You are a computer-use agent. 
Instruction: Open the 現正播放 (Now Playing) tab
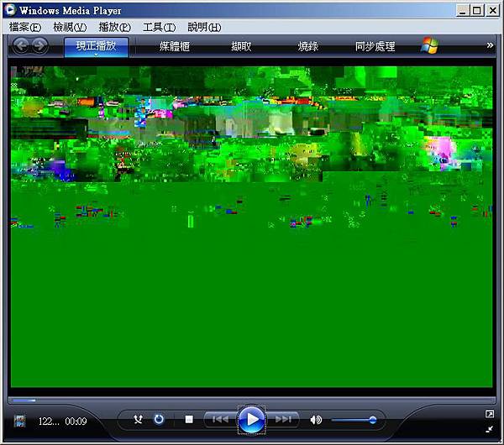coord(97,47)
